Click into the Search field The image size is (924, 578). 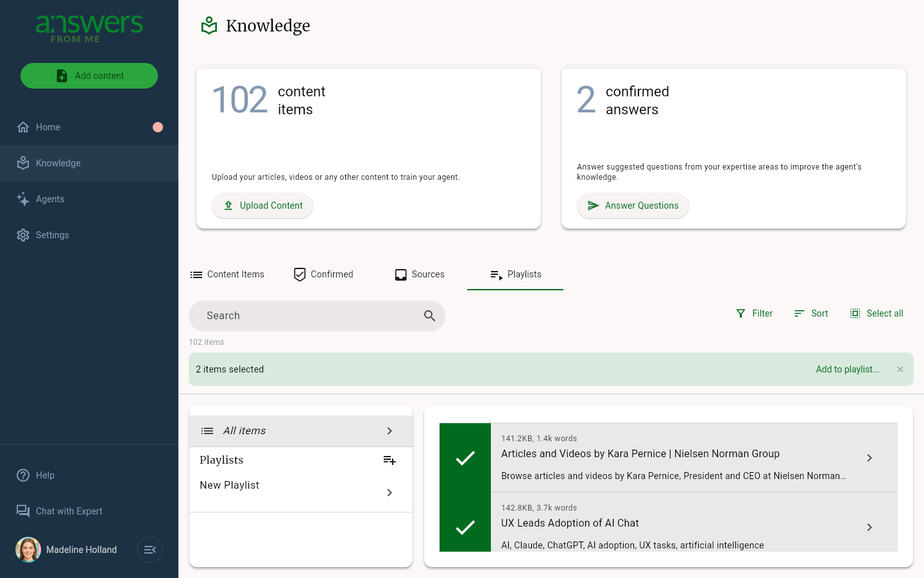pos(317,316)
